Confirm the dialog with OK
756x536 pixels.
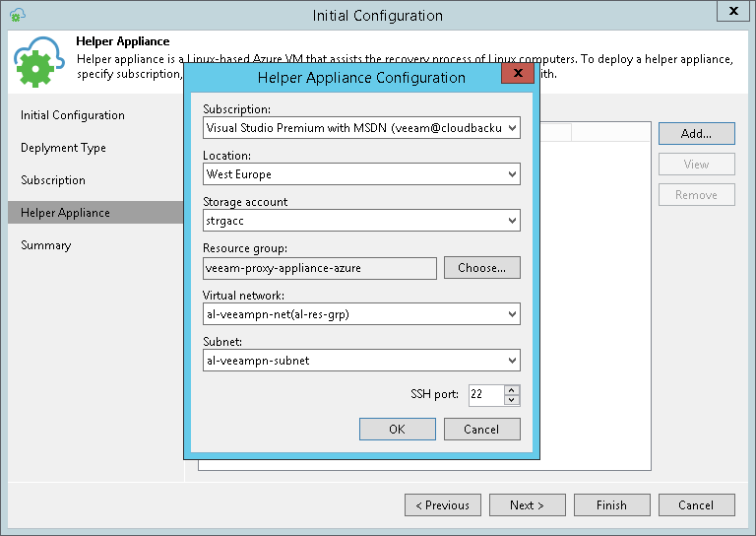point(397,429)
